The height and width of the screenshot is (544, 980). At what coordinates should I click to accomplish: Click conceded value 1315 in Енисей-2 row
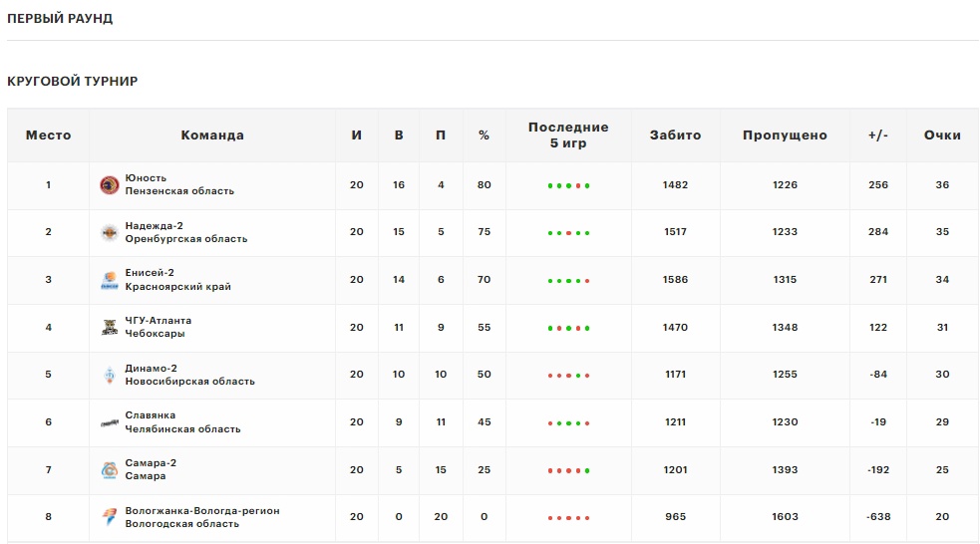click(x=785, y=280)
